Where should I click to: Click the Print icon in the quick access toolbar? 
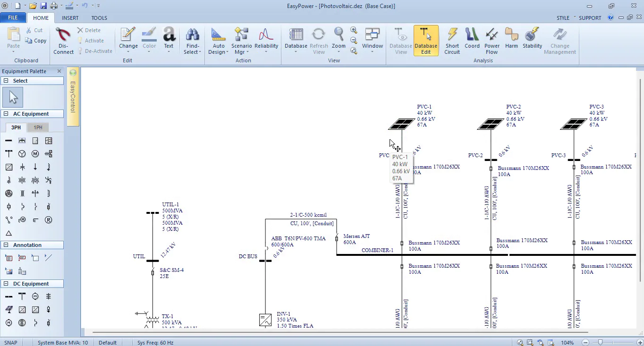(x=54, y=6)
